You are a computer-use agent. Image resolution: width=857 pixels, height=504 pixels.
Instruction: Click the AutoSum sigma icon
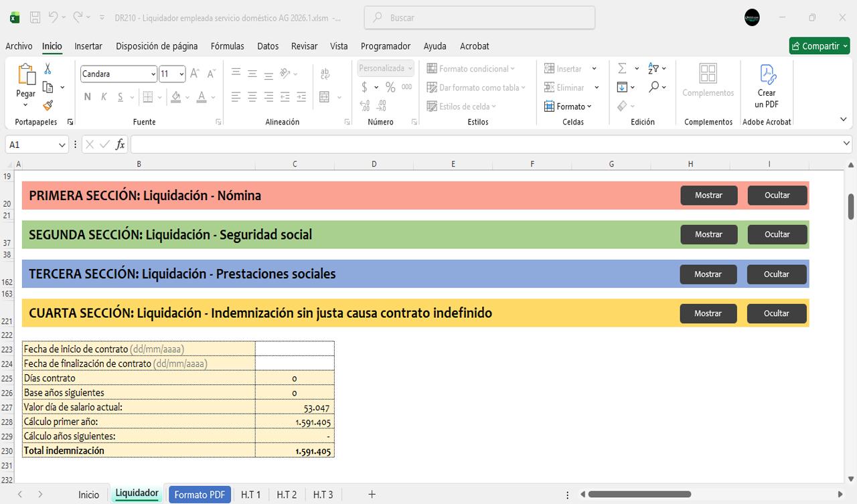(622, 69)
